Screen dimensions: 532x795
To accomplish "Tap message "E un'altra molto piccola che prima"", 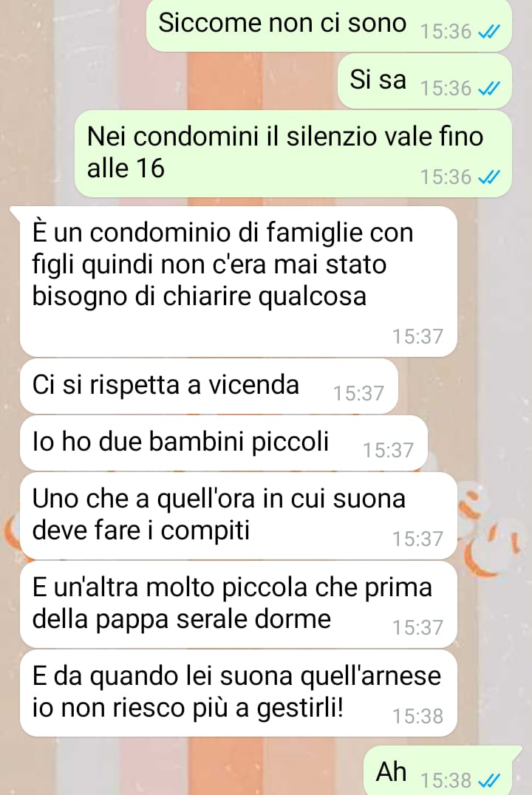I will [239, 604].
